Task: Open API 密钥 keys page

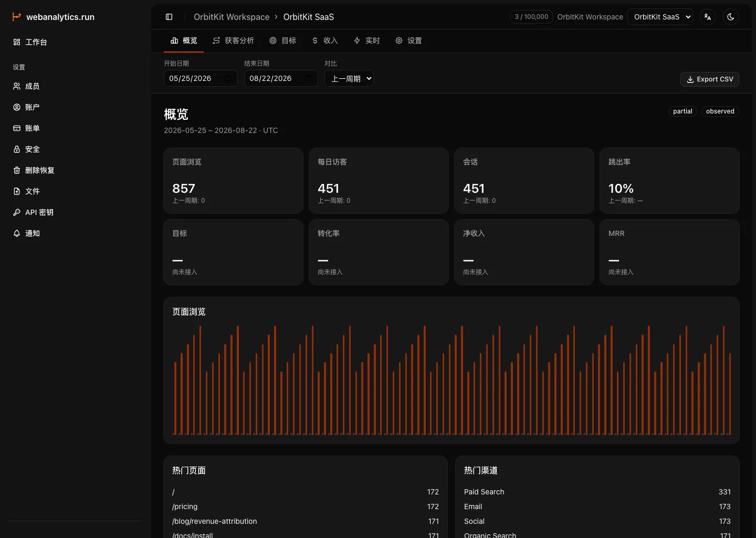Action: tap(76, 212)
